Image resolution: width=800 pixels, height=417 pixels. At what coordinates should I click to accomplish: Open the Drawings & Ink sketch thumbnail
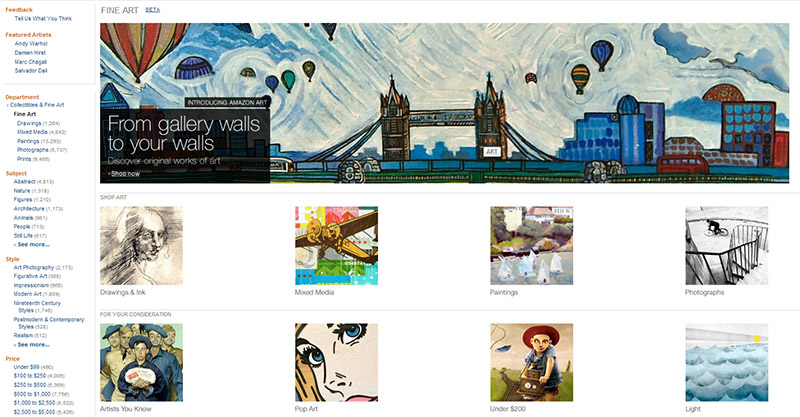141,246
